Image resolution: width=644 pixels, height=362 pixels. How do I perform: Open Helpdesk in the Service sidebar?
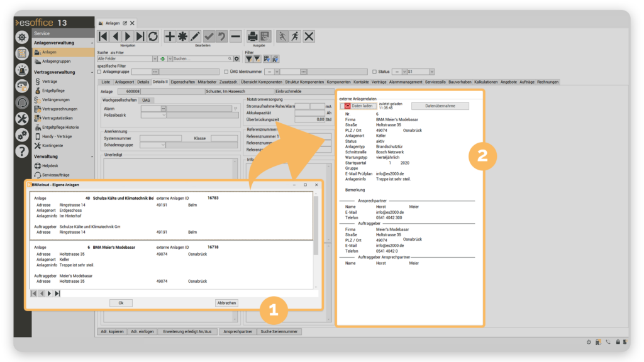click(50, 166)
